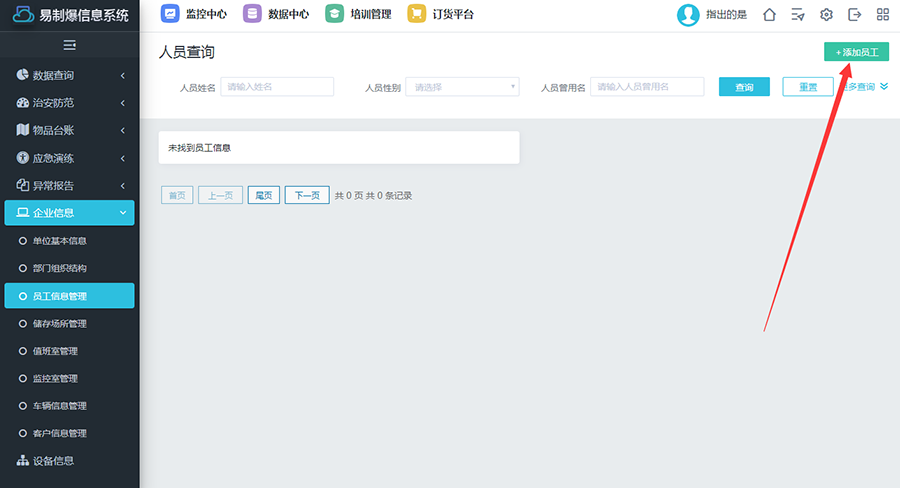Open the four-square grid apps icon
Viewport: 900px width, 488px height.
pos(883,15)
